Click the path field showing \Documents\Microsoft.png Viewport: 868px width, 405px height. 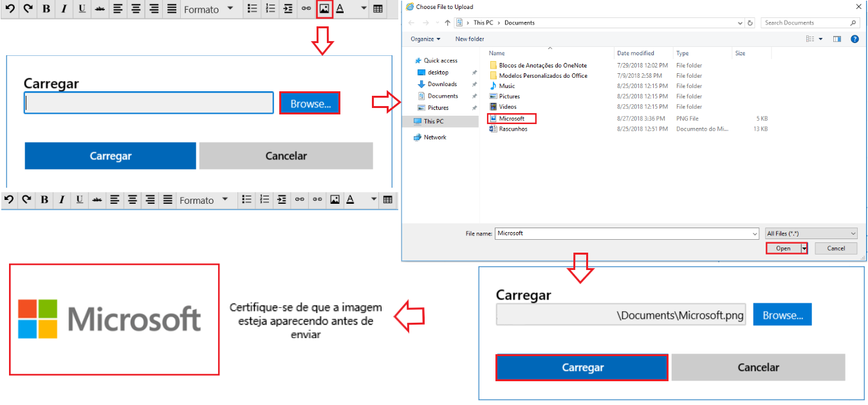click(x=621, y=315)
